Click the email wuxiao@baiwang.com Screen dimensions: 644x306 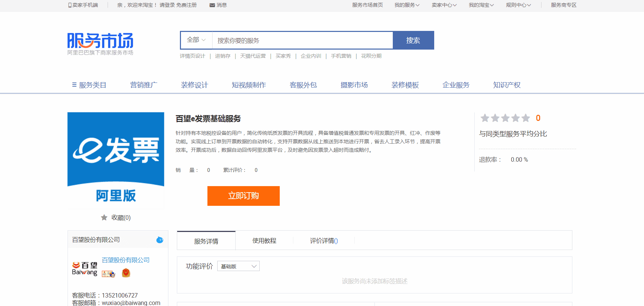point(131,303)
